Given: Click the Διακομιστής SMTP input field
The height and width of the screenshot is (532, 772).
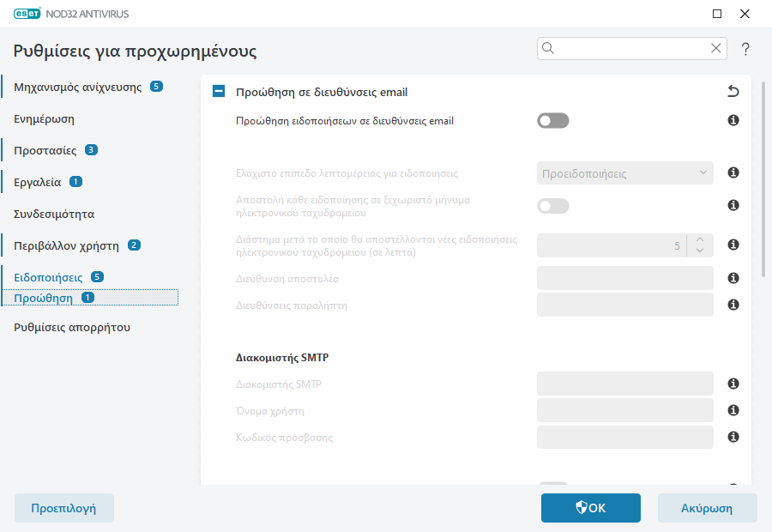Looking at the screenshot, I should click(x=625, y=384).
